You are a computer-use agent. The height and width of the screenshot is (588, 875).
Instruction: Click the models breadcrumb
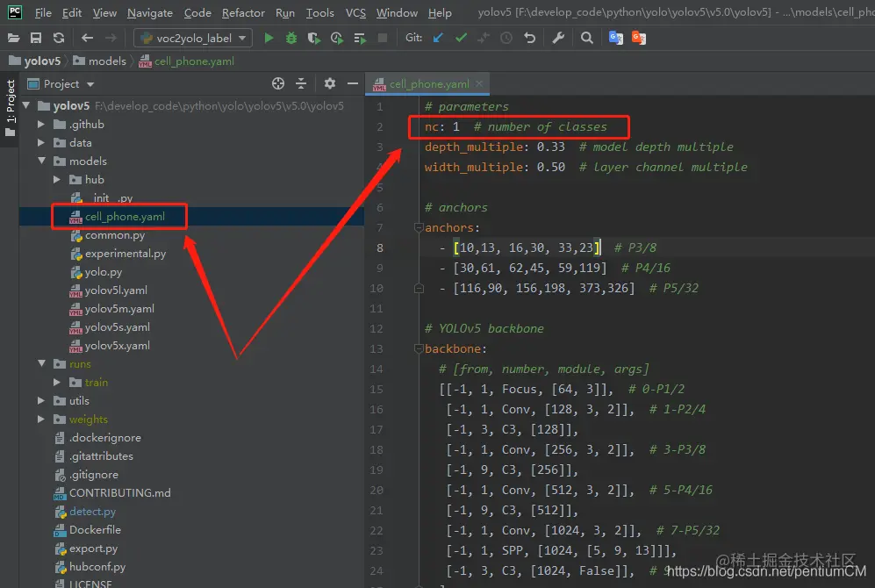pos(100,61)
